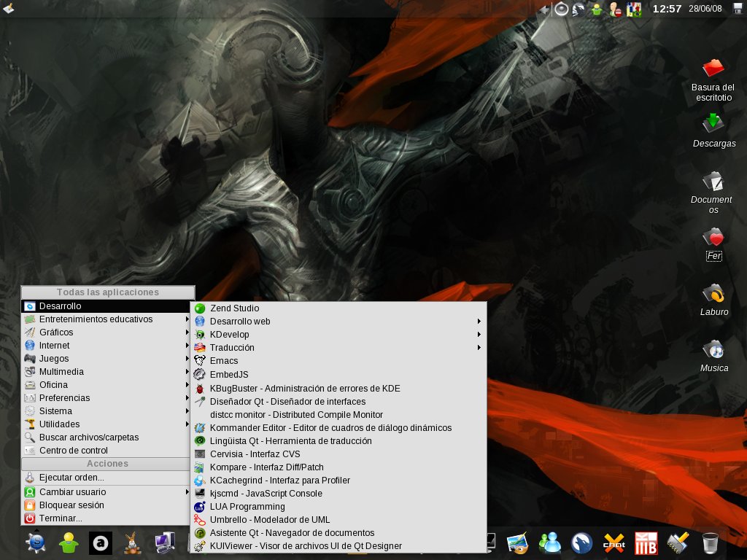This screenshot has width=747, height=560.
Task: Open the volume mixer tray icon
Action: tap(561, 9)
